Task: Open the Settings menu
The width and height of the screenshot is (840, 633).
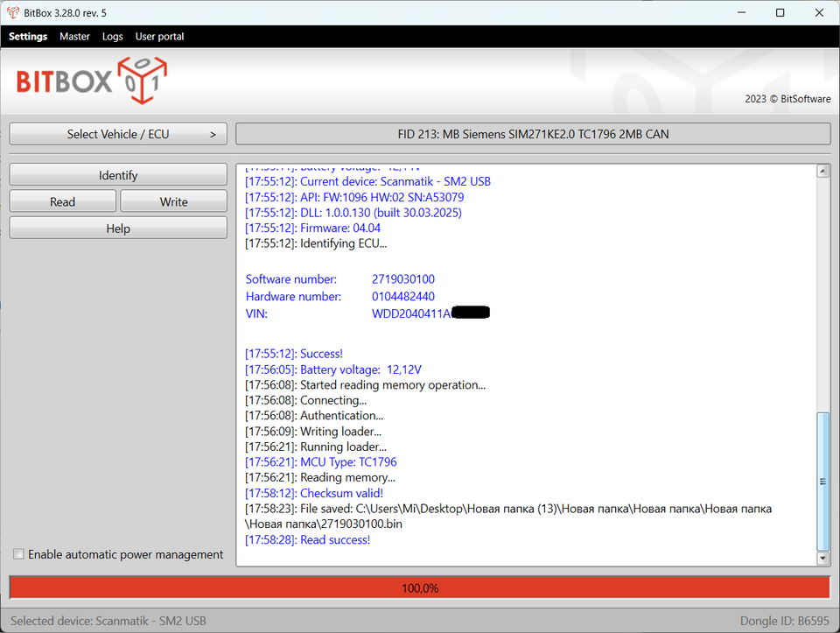Action: tap(28, 37)
